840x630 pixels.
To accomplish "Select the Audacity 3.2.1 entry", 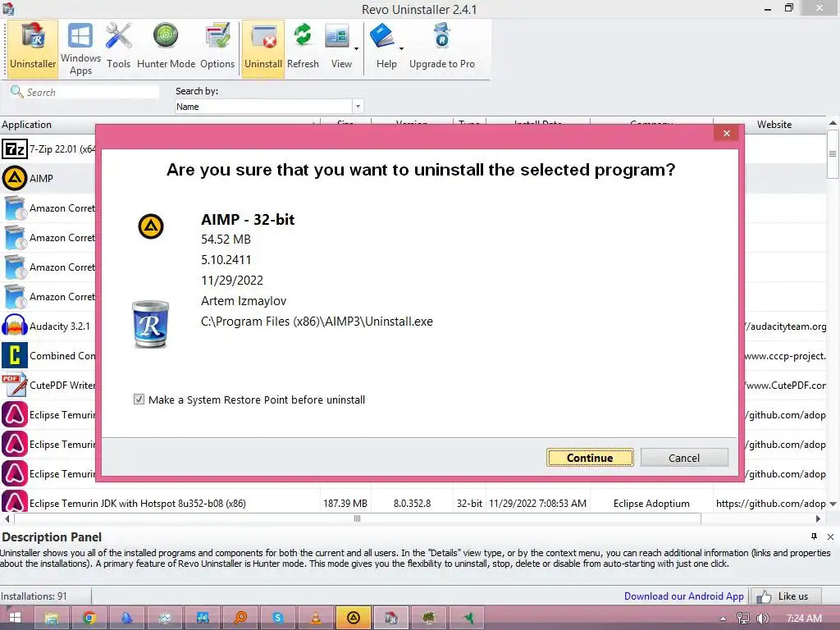I will (x=59, y=326).
